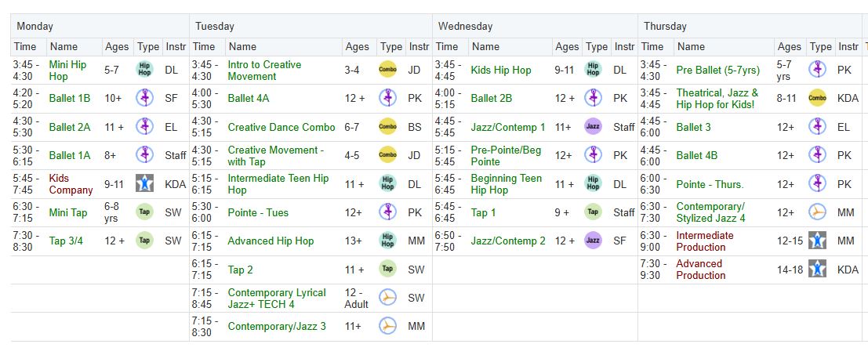Click the Jazz icon beside Jazz/Contemp 1
Screen dimensions: 868x362
[593, 127]
